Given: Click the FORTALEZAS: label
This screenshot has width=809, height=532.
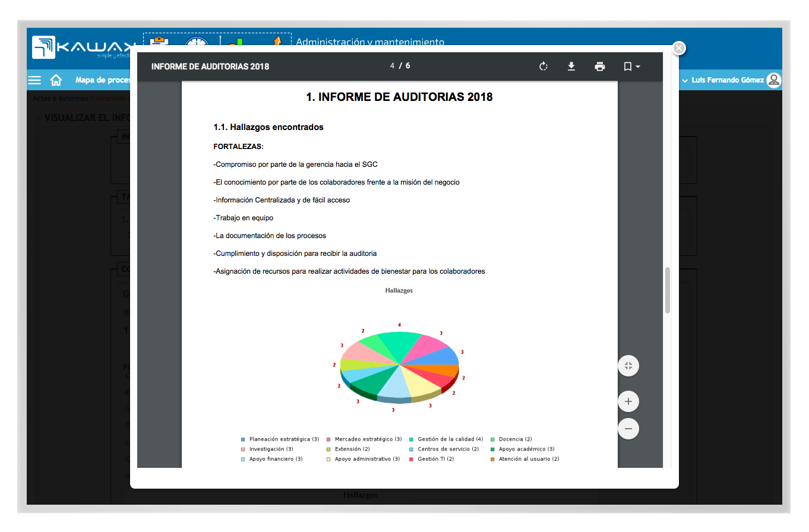Looking at the screenshot, I should [x=239, y=146].
